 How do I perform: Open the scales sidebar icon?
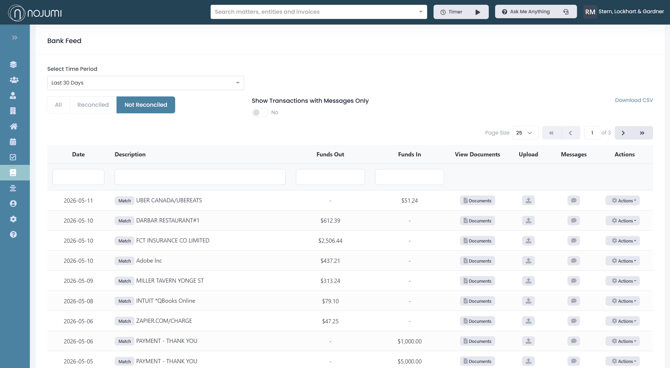(13, 188)
